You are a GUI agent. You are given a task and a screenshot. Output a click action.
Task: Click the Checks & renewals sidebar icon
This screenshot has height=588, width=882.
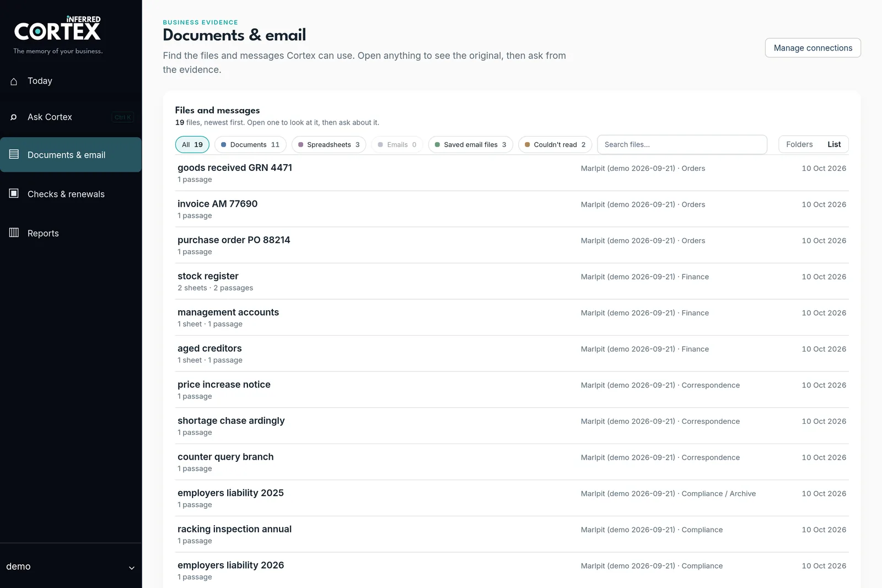14,193
